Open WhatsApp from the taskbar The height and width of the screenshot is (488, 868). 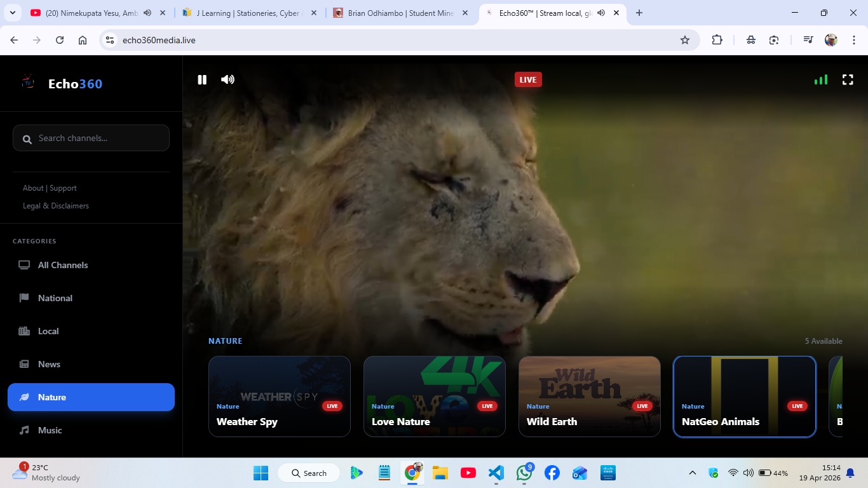pos(524,473)
